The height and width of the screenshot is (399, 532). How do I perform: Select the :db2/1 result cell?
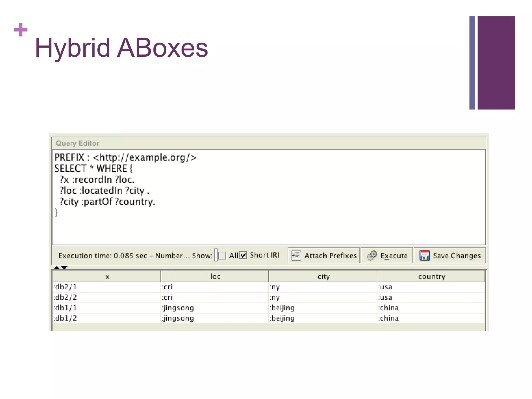tap(107, 287)
